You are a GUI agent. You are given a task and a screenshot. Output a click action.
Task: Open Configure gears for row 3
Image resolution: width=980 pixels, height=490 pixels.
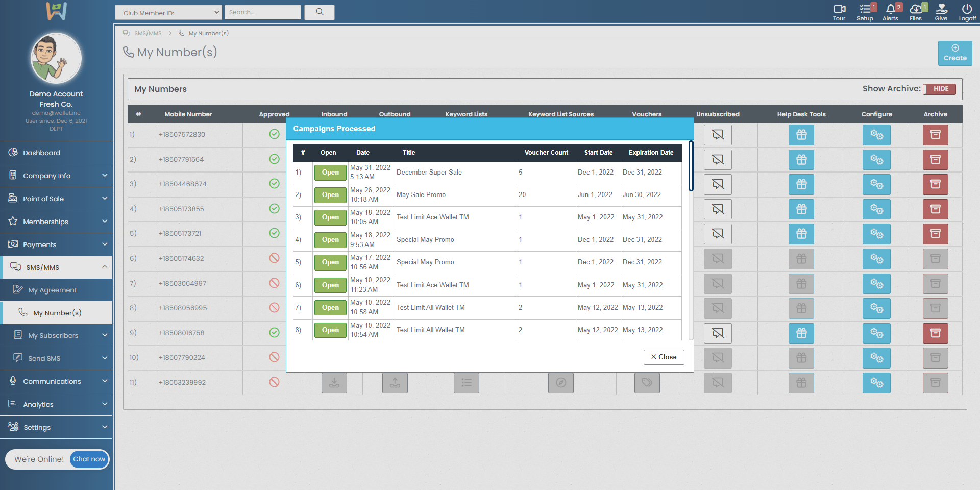(876, 184)
